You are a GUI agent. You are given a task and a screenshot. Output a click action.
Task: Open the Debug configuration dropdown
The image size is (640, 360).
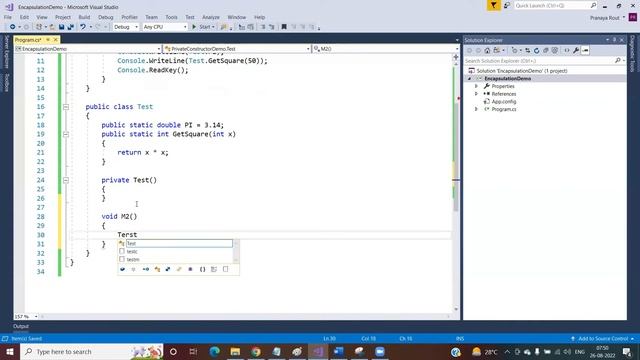[126, 27]
